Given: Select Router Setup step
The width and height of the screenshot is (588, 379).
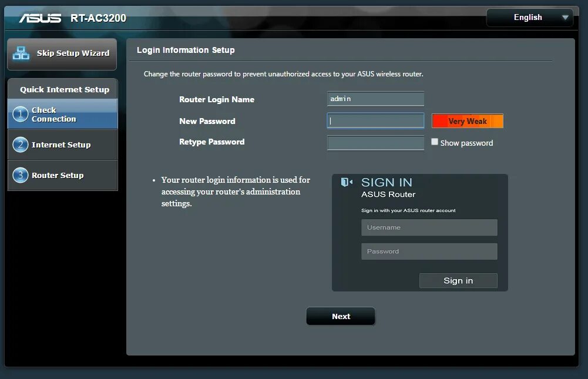Looking at the screenshot, I should (63, 175).
